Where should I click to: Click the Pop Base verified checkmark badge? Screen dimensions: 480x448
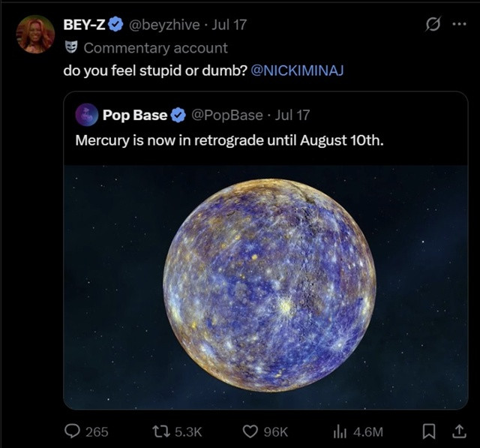point(178,115)
